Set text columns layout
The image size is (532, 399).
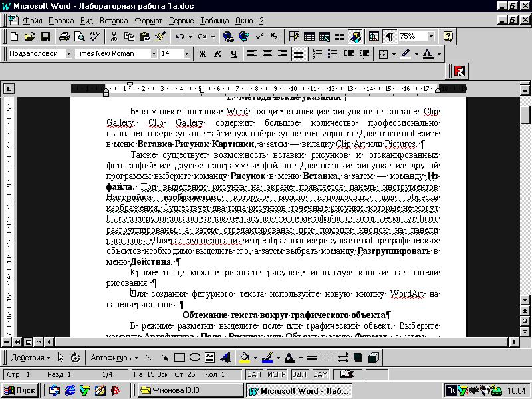click(339, 37)
